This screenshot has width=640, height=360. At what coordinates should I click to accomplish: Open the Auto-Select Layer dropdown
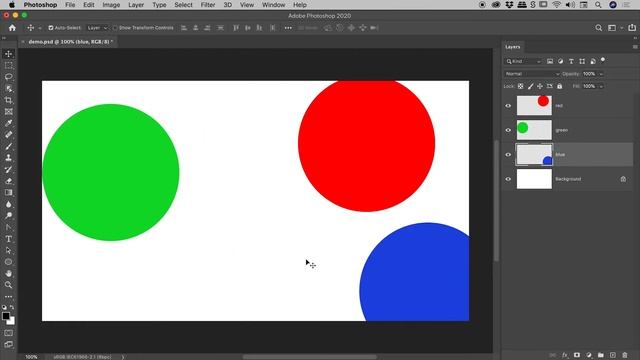[x=97, y=28]
